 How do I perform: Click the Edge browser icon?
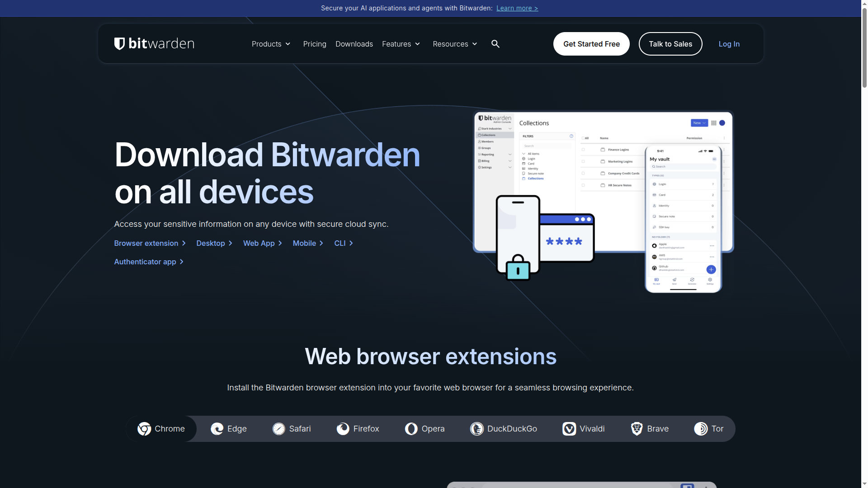tap(217, 429)
